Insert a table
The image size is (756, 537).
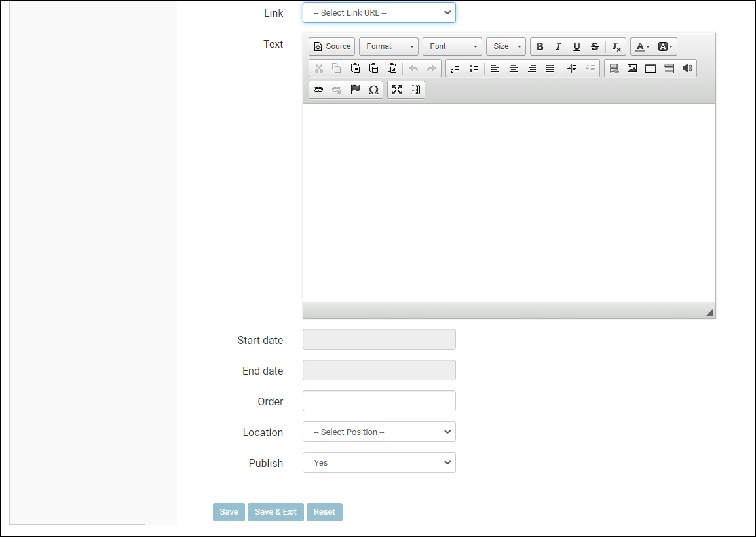click(651, 68)
